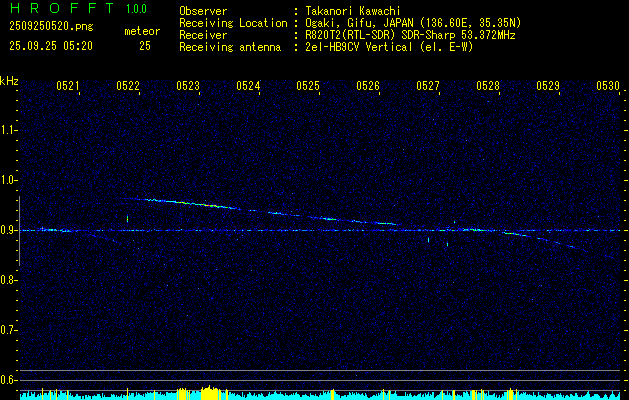This screenshot has height=400, width=629.
Task: Click the 0527 time axis marker
Action: pos(428,86)
